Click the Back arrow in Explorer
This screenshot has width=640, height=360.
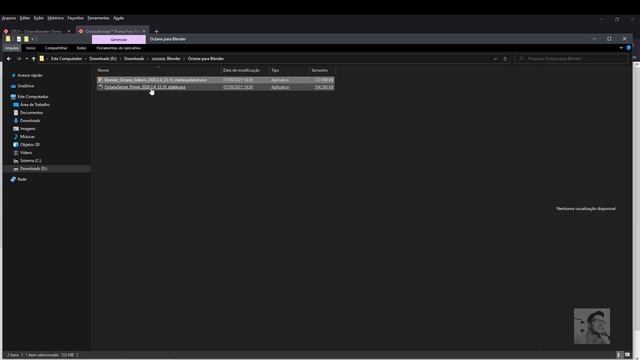coord(9,59)
